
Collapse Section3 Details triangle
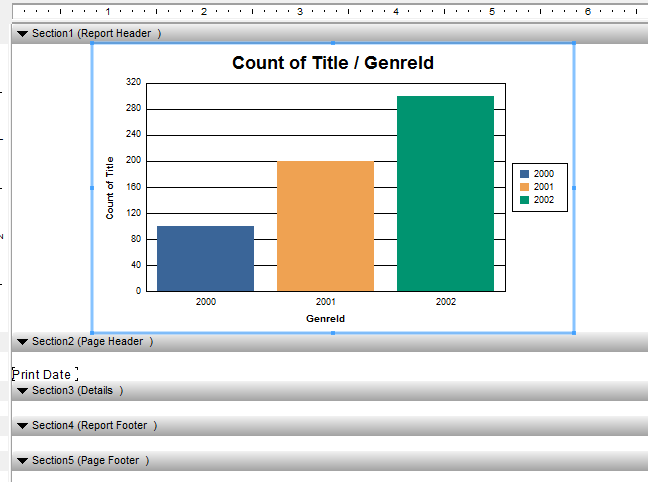[x=22, y=391]
